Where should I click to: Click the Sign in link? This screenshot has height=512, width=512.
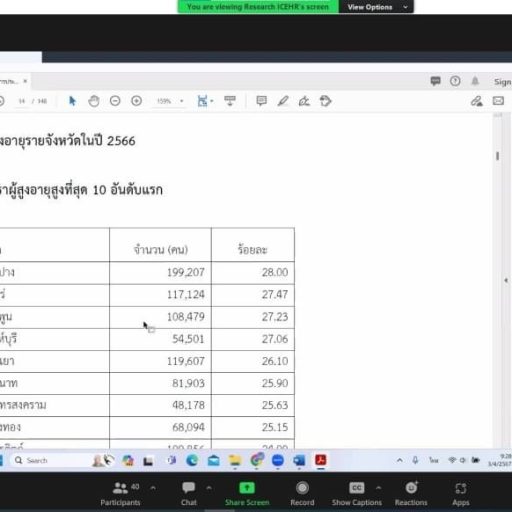coord(502,82)
